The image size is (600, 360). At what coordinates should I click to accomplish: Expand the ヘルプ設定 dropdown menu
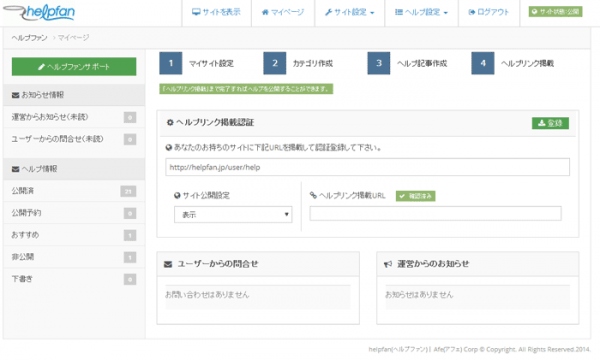pyautogui.click(x=421, y=12)
